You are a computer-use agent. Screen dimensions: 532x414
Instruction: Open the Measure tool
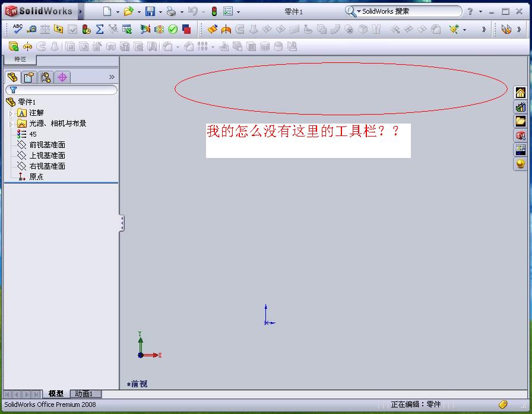(32, 29)
